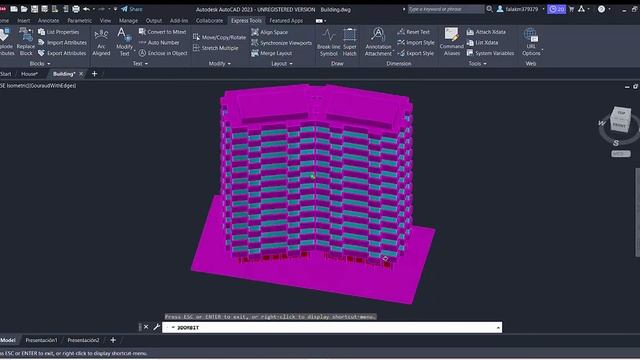Select Annotation Attachment tool
Screen dimensions: 640x360
[x=378, y=42]
